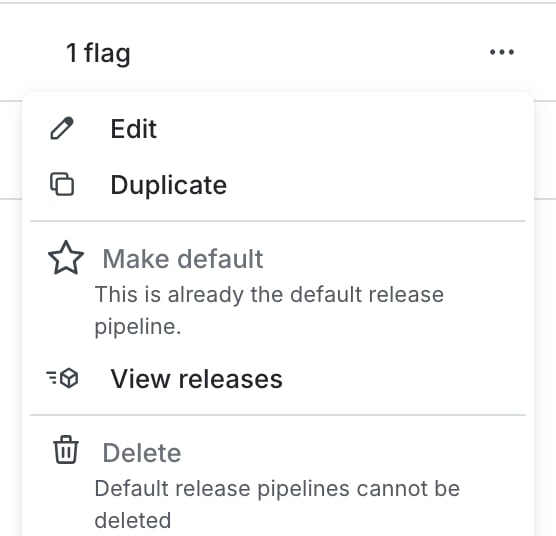Click the View releases box icon
The height and width of the screenshot is (536, 556).
pyautogui.click(x=62, y=378)
